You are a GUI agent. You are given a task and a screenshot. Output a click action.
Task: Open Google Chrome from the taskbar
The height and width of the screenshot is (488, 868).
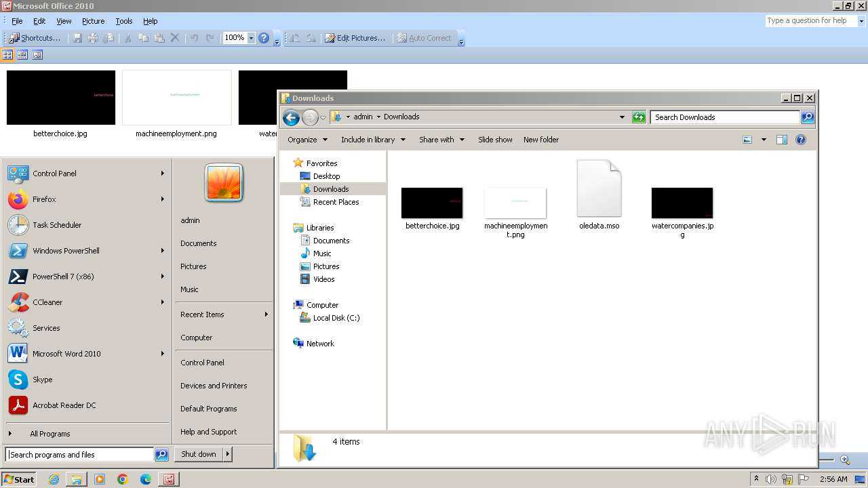123,479
